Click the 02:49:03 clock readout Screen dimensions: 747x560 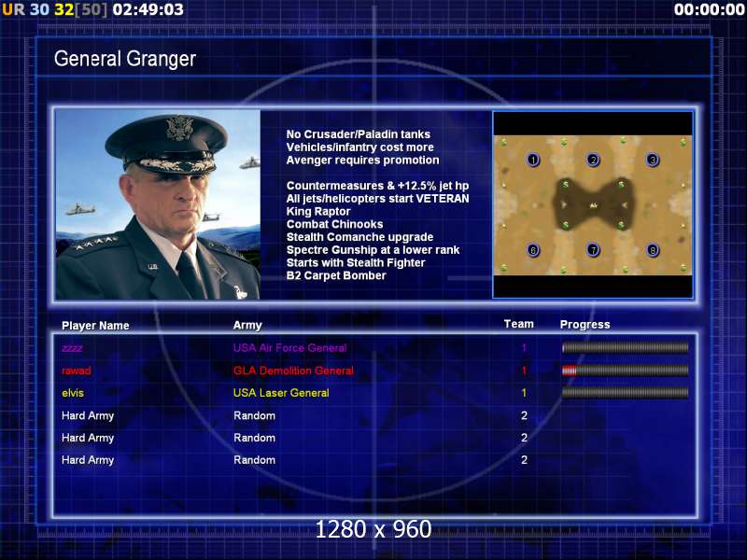148,9
